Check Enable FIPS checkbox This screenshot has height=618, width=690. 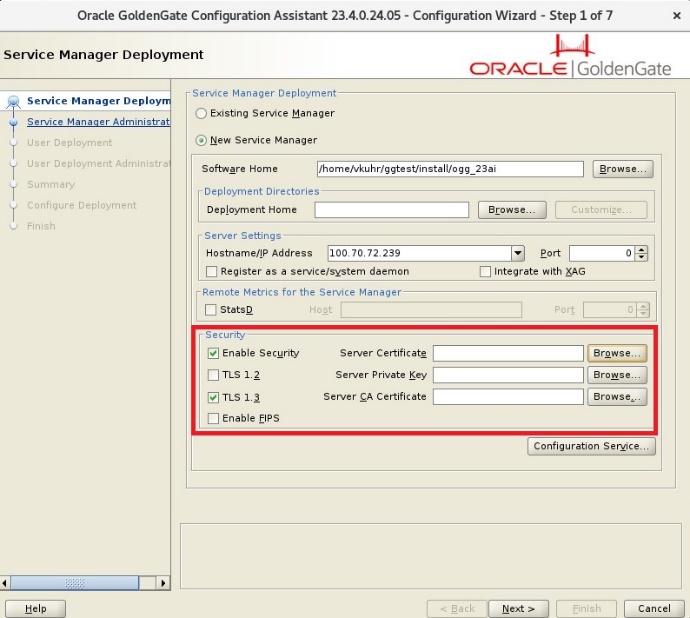click(x=213, y=418)
